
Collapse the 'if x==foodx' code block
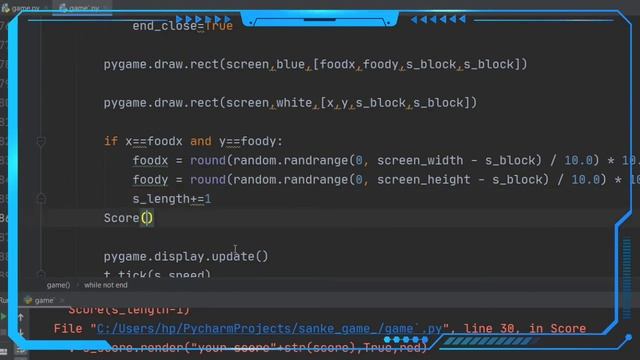[x=41, y=141]
